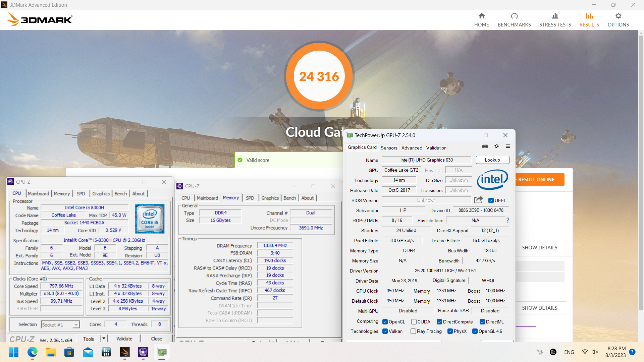
Task: Click the GPU-Z BIOS export share icon
Action: tap(478, 200)
